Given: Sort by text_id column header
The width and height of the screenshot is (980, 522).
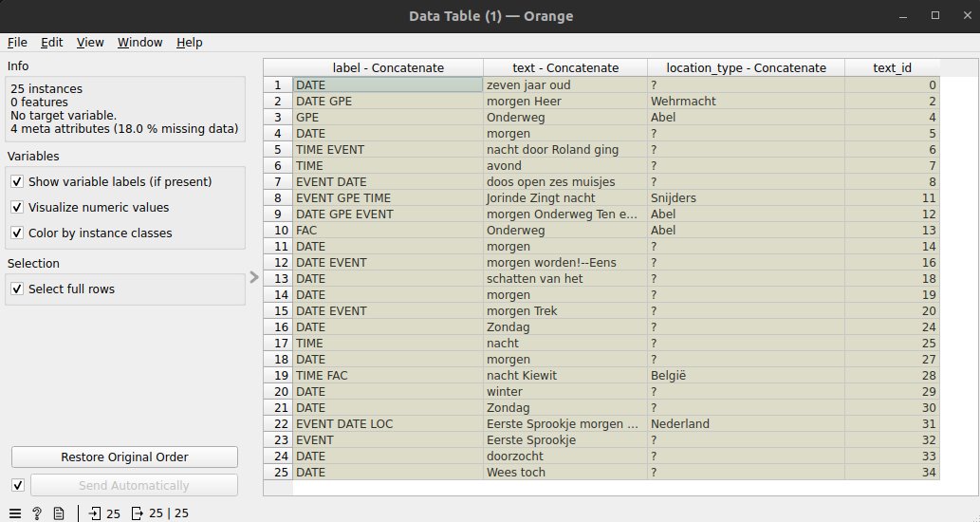Looking at the screenshot, I should [x=892, y=68].
